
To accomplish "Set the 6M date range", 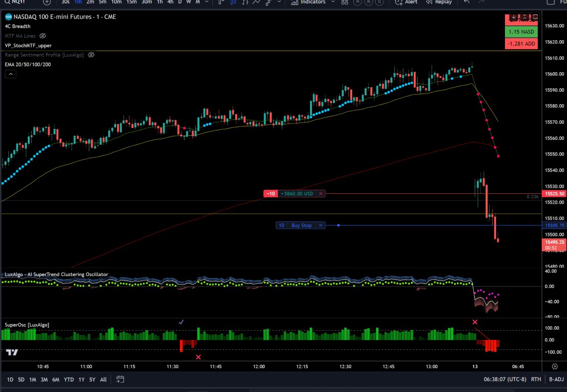I will tap(56, 379).
